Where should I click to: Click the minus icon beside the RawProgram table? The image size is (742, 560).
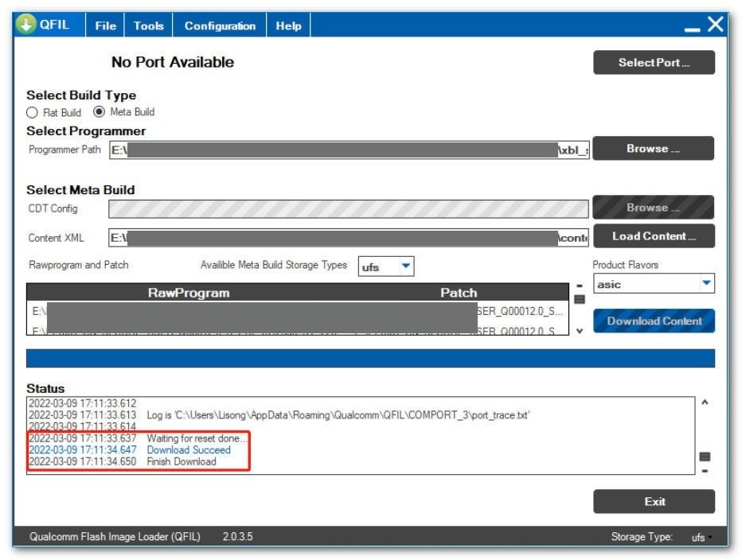pyautogui.click(x=580, y=286)
